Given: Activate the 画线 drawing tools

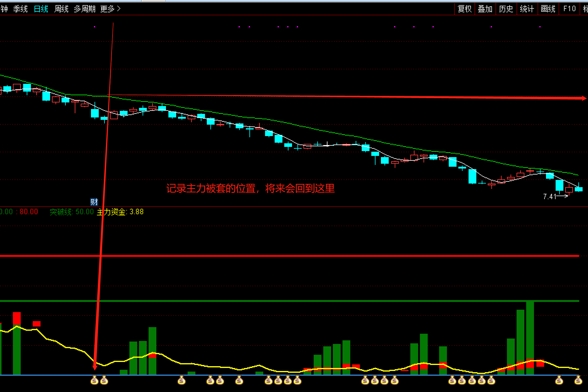Looking at the screenshot, I should tap(548, 9).
